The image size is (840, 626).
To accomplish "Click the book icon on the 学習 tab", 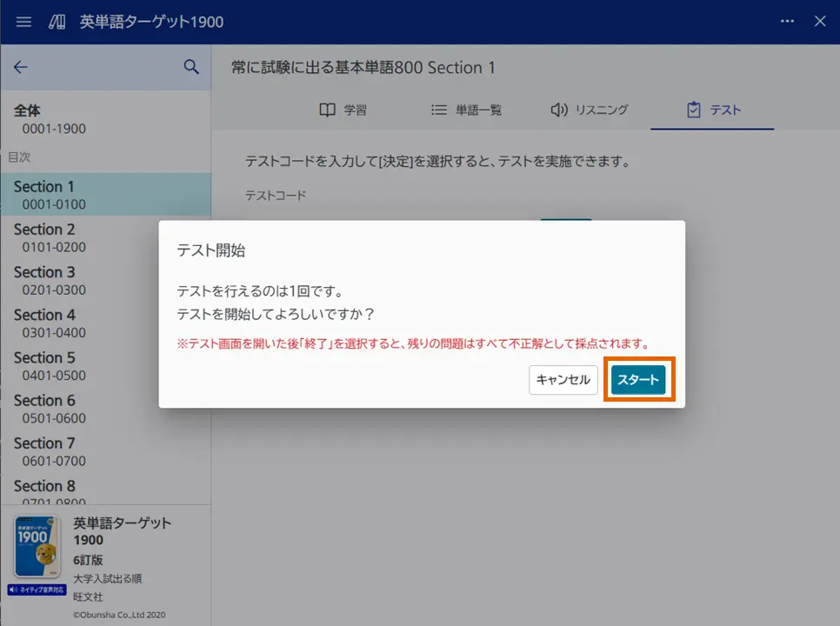I will [x=326, y=110].
